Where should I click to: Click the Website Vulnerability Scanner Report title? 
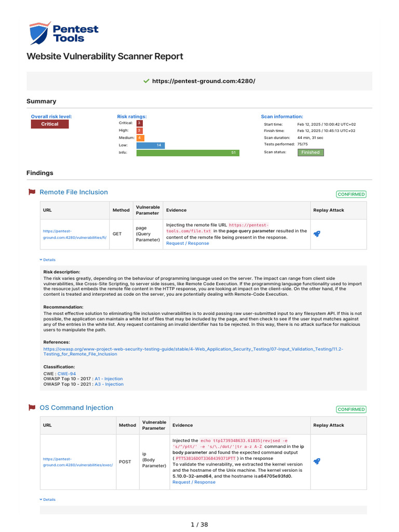105,56
